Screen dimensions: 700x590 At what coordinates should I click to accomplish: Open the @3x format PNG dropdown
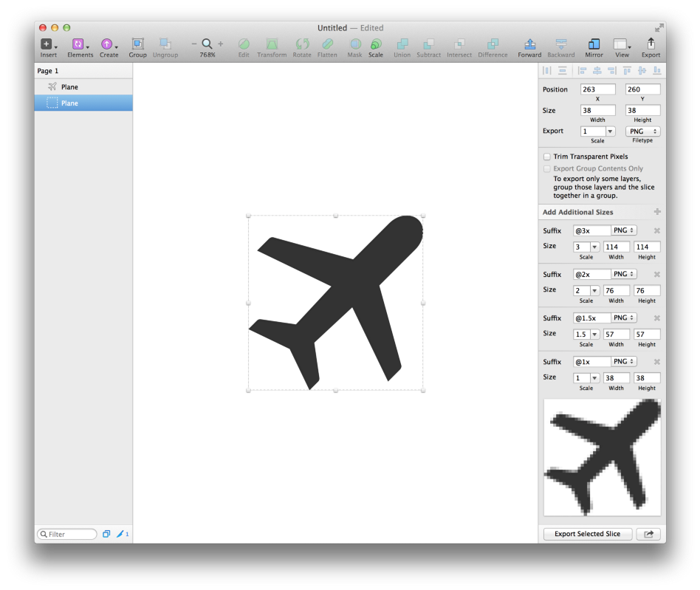[x=623, y=230]
